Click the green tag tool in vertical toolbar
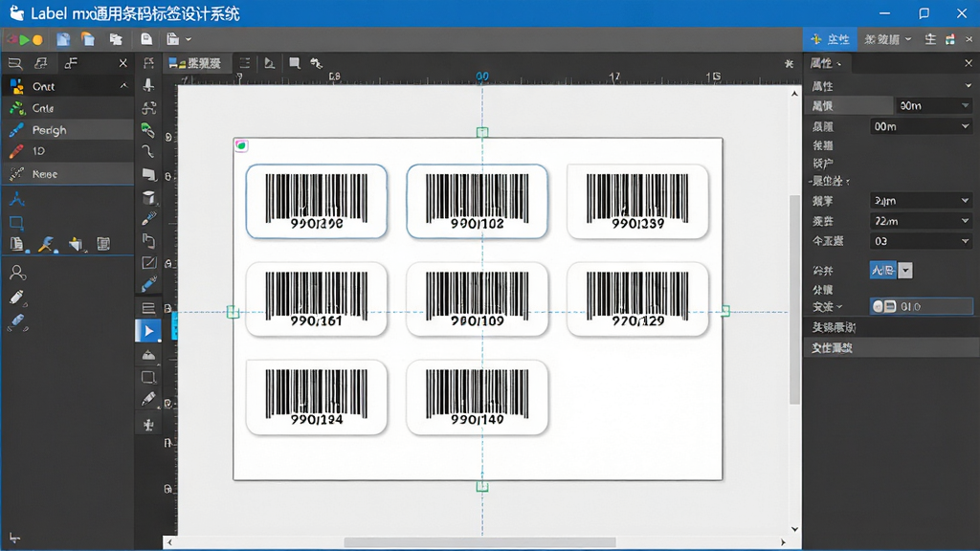 (148, 130)
